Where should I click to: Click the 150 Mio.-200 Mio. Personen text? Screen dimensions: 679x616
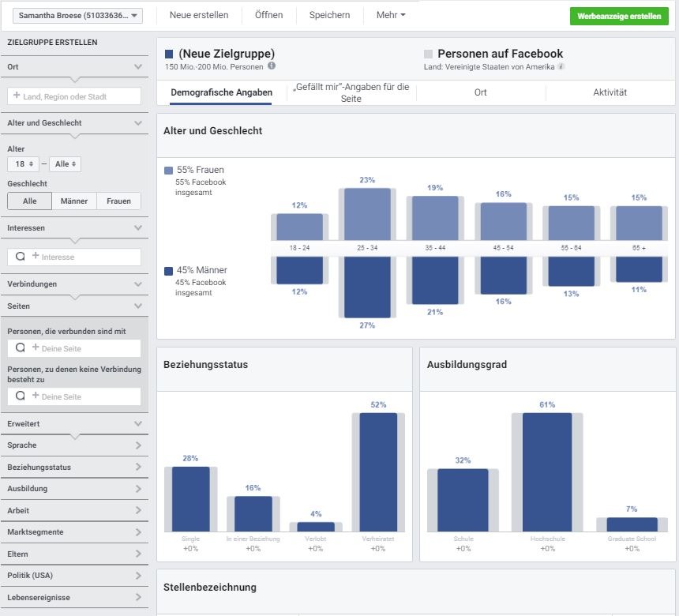(214, 66)
